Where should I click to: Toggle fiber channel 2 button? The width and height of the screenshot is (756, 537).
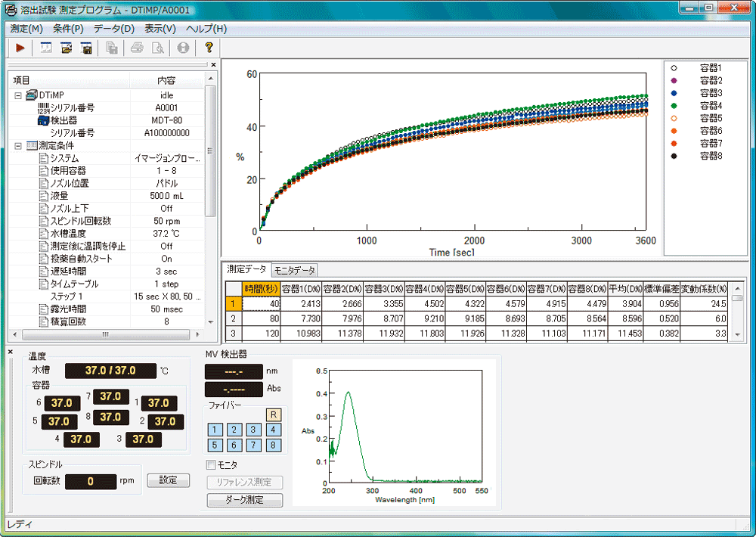234,430
